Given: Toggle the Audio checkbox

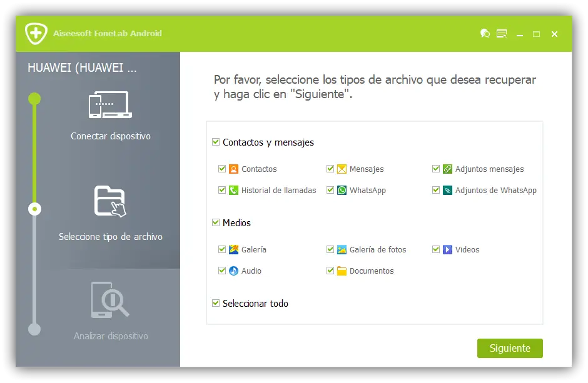Looking at the screenshot, I should tap(222, 271).
